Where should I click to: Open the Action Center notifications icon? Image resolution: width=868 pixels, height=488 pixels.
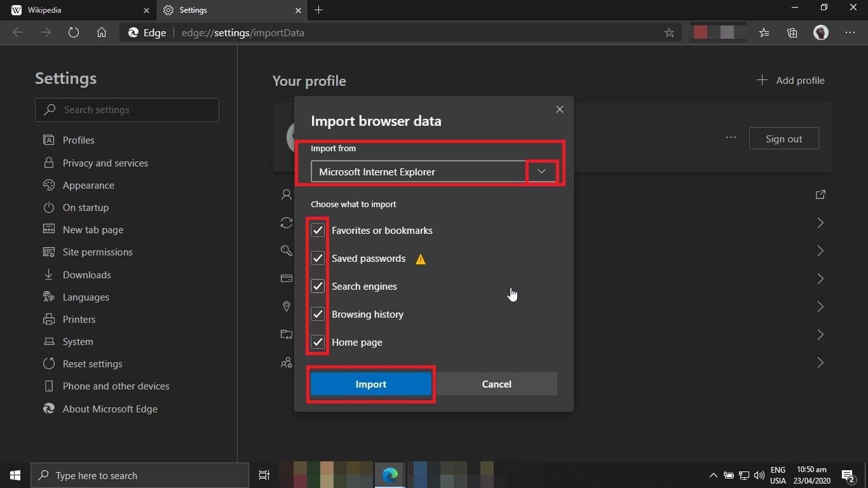(848, 475)
